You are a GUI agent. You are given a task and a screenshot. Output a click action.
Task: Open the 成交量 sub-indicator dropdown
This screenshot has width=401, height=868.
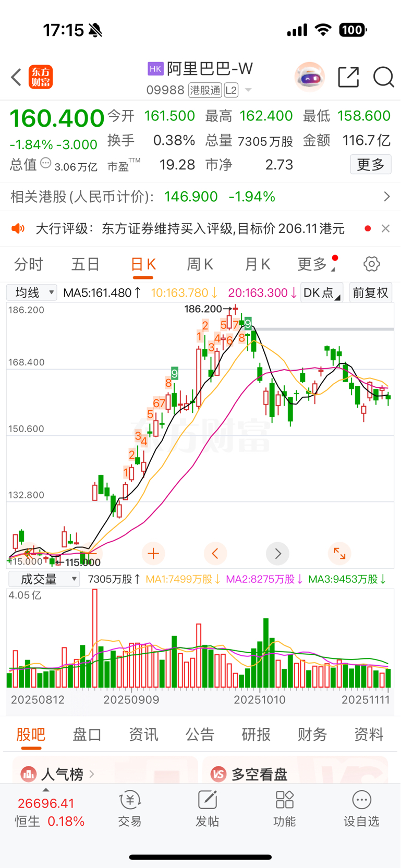(x=44, y=579)
